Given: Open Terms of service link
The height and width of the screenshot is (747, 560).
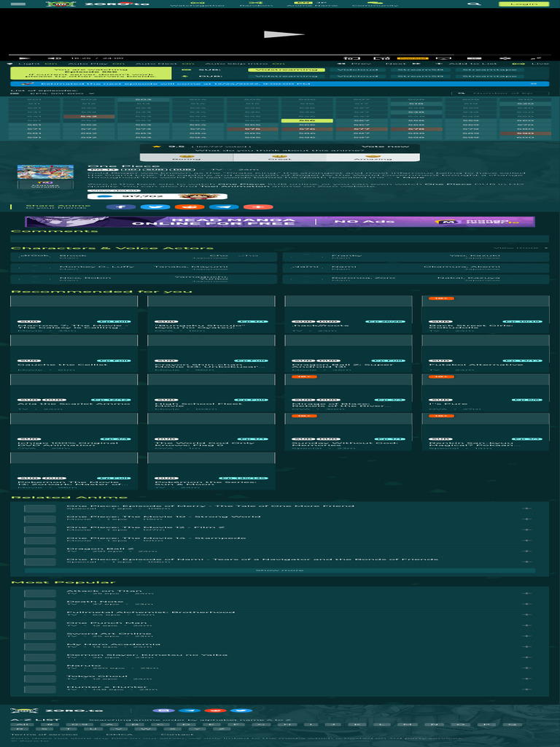Looking at the screenshot, I should [x=44, y=735].
